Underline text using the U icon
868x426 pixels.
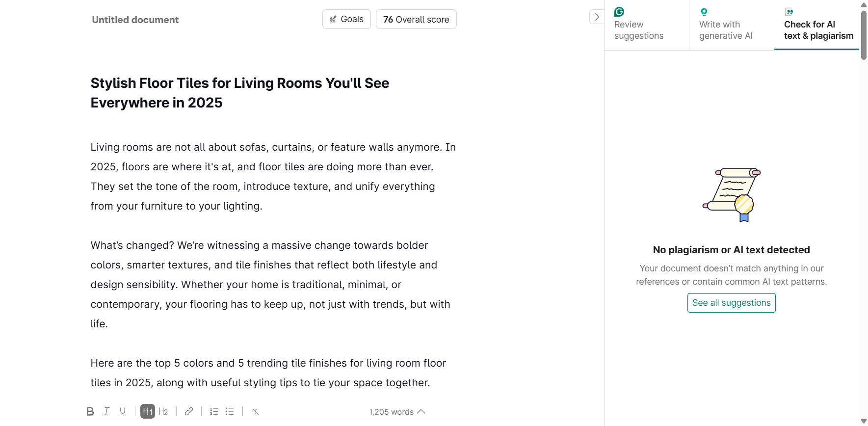(123, 411)
